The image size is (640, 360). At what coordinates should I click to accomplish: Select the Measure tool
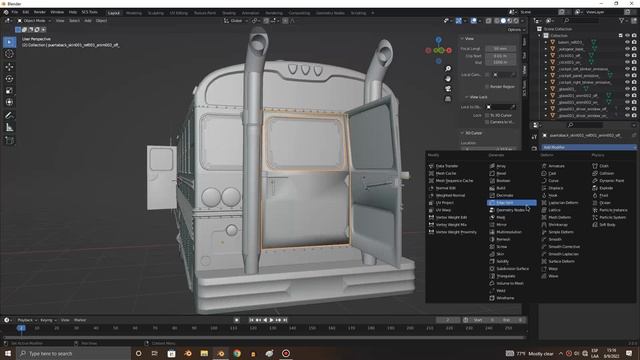coord(9,128)
